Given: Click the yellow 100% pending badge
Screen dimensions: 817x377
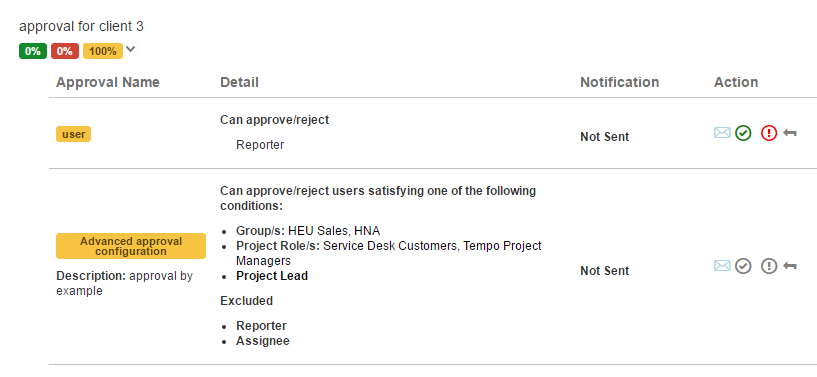Looking at the screenshot, I should point(103,51).
